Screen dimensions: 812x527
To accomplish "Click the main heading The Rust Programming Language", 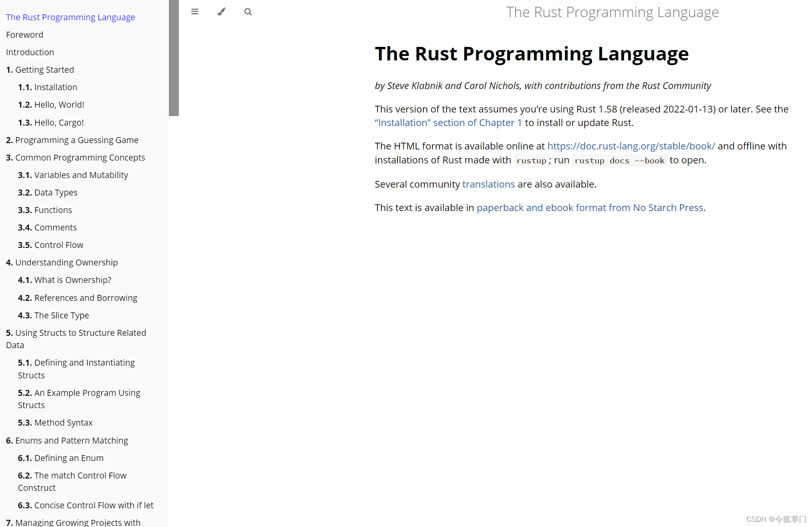I will 532,53.
